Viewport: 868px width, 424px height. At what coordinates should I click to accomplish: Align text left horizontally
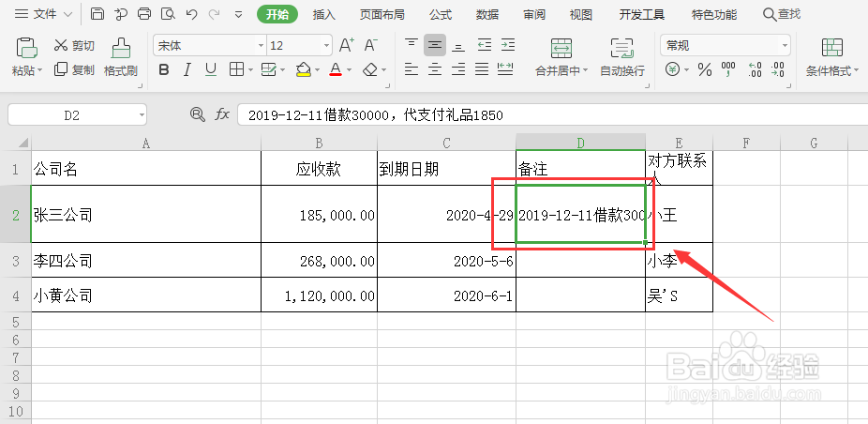point(412,69)
